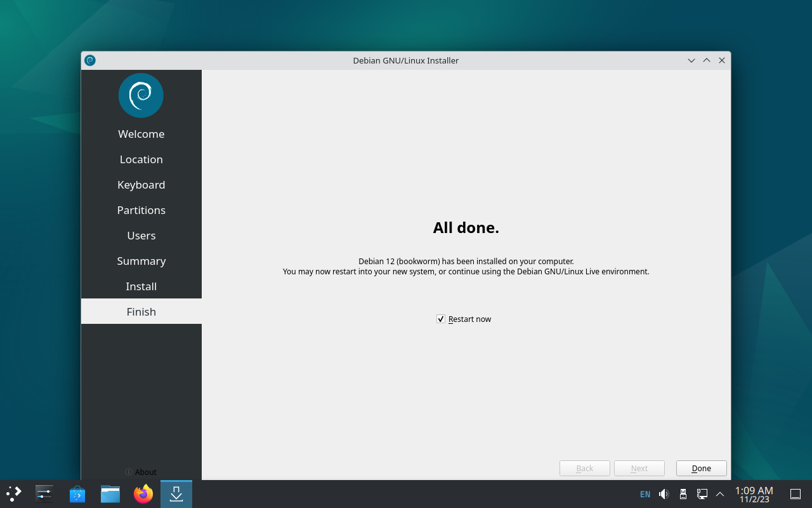This screenshot has height=508, width=812.
Task: Open the EN keyboard layout switcher
Action: tap(645, 494)
